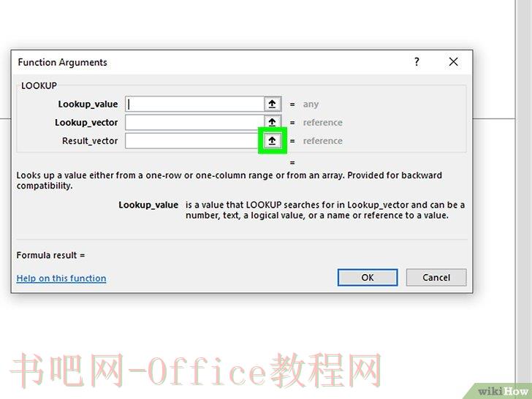
Task: Select the Lookup_vector text field
Action: 194,122
